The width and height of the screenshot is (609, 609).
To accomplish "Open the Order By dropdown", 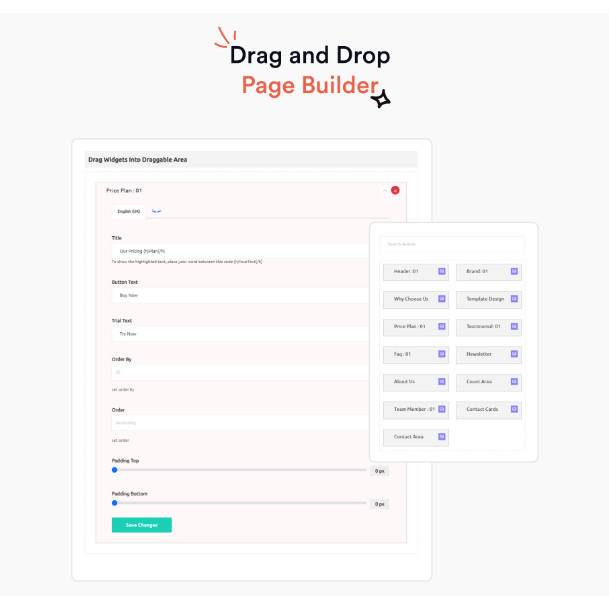I will (238, 372).
